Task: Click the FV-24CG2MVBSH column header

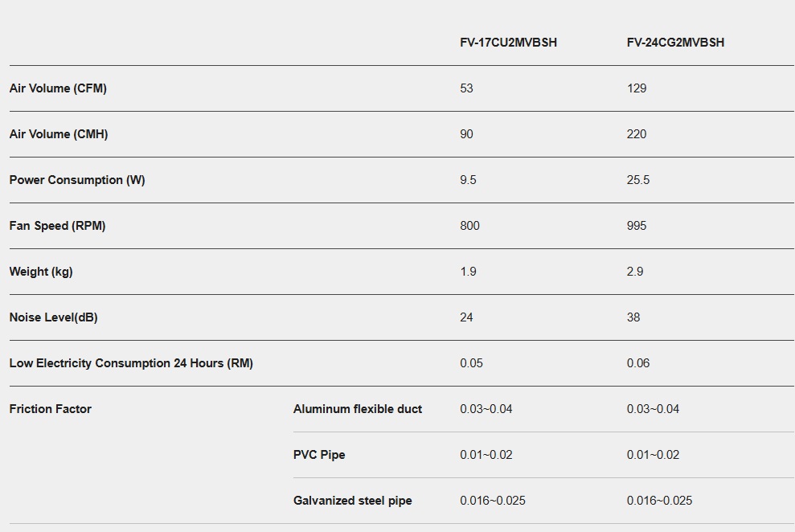Action: tap(675, 43)
